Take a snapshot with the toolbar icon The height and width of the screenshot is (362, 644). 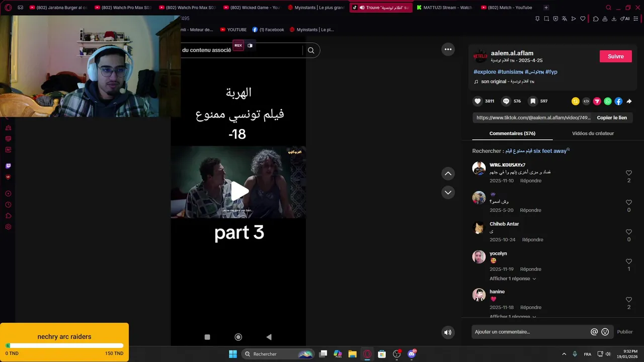(x=546, y=19)
